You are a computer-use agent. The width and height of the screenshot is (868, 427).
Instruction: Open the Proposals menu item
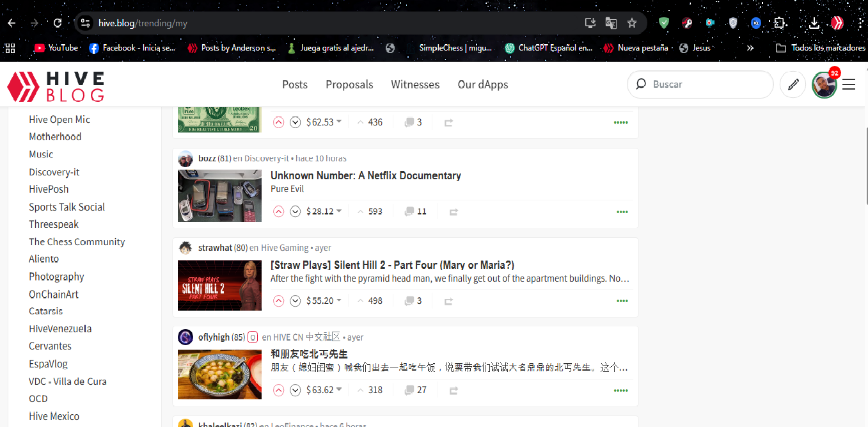349,85
